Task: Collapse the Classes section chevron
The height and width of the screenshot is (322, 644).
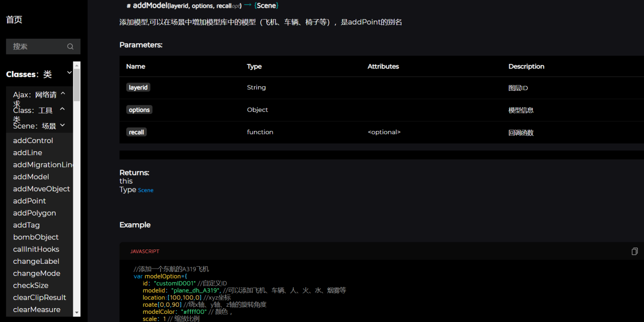Action: [x=70, y=73]
